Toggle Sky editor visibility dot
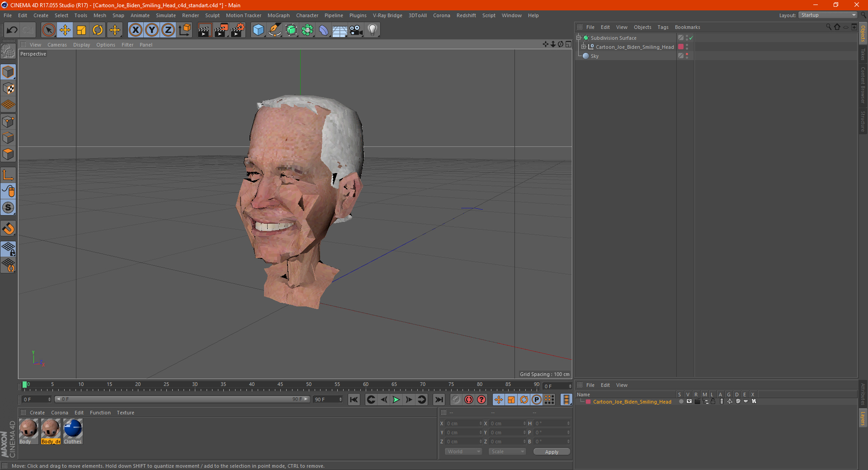Image resolution: width=868 pixels, height=470 pixels. click(687, 54)
